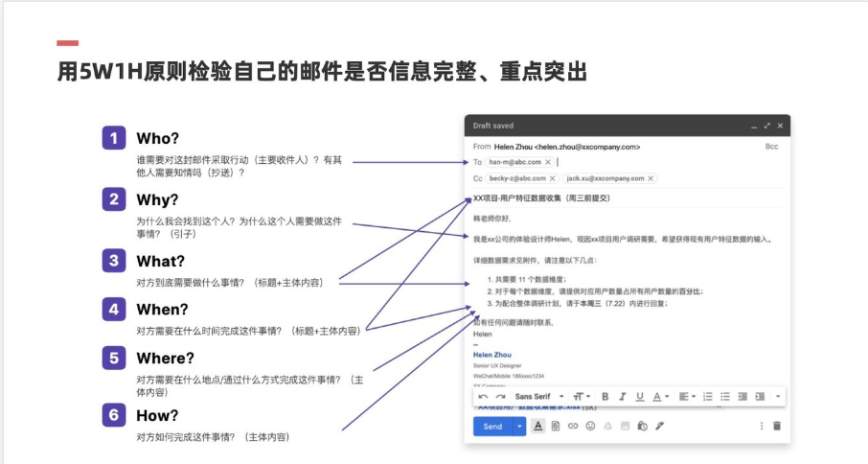The height and width of the screenshot is (464, 868).
Task: Toggle italic formatting in compose toolbar
Action: [x=621, y=396]
